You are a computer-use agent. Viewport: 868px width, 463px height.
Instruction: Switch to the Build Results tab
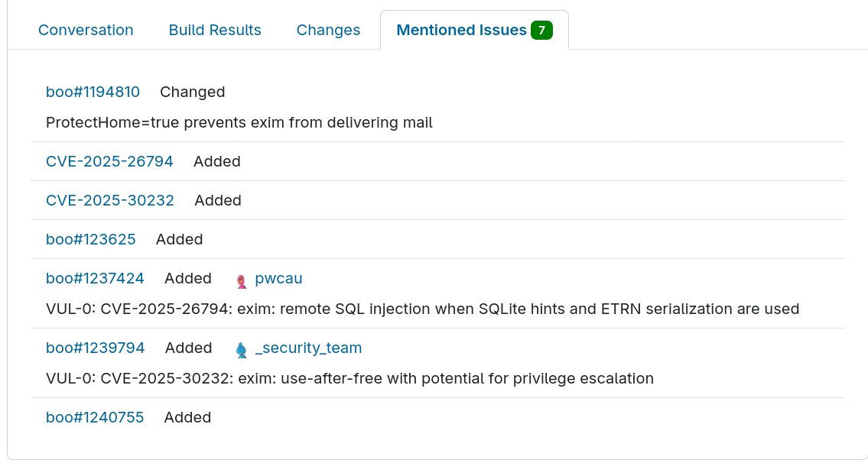coord(215,30)
